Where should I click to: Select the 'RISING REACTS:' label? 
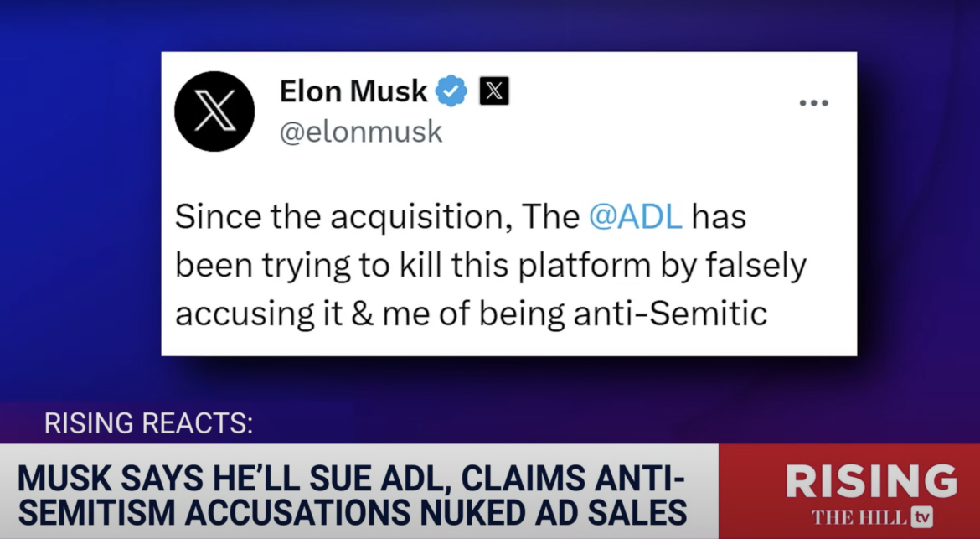pyautogui.click(x=147, y=423)
